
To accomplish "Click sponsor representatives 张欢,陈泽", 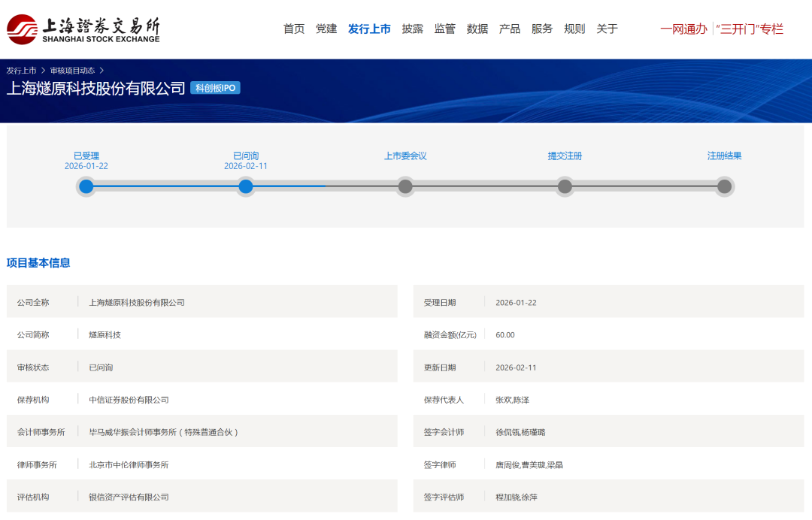I will coord(512,400).
